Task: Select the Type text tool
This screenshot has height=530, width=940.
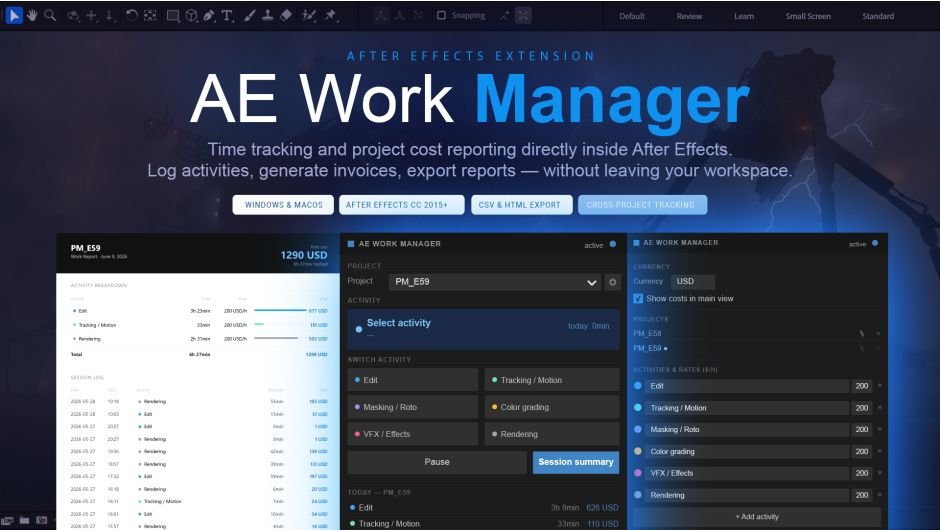Action: pos(227,16)
